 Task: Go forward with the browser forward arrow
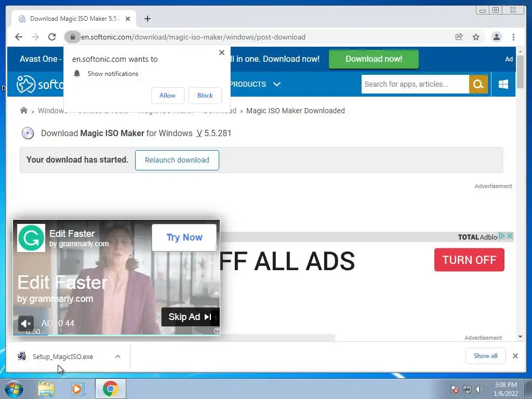point(35,37)
